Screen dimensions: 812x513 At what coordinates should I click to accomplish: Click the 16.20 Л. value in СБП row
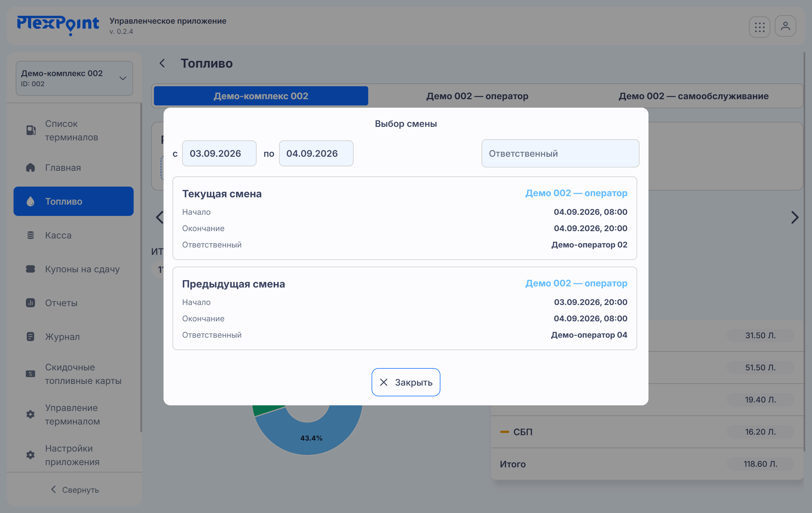(760, 432)
